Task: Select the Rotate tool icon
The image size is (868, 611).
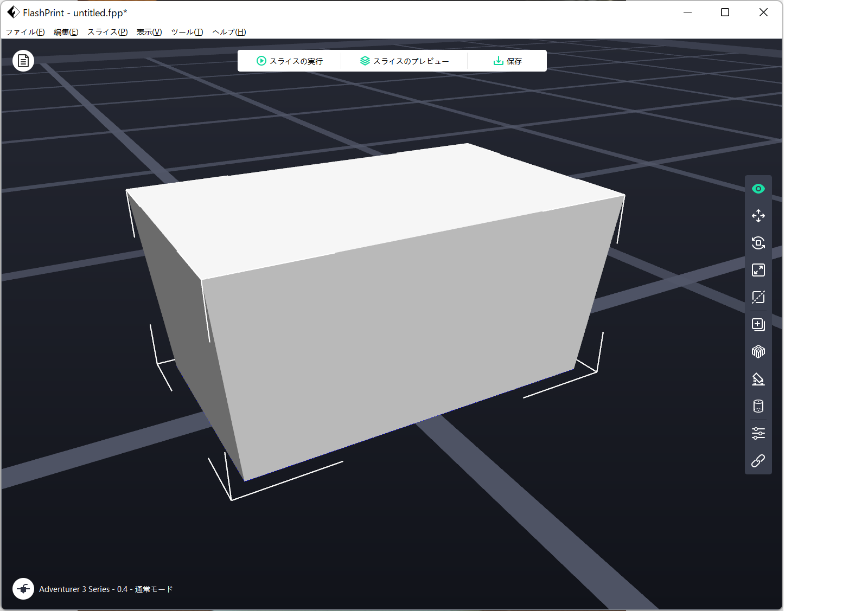Action: point(758,243)
